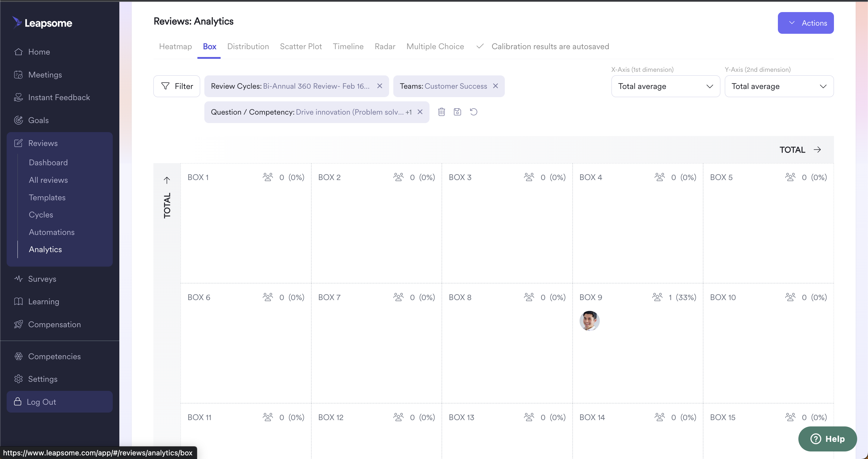Click the BOX 14 label
Screen dimensions: 868x459
592,417
